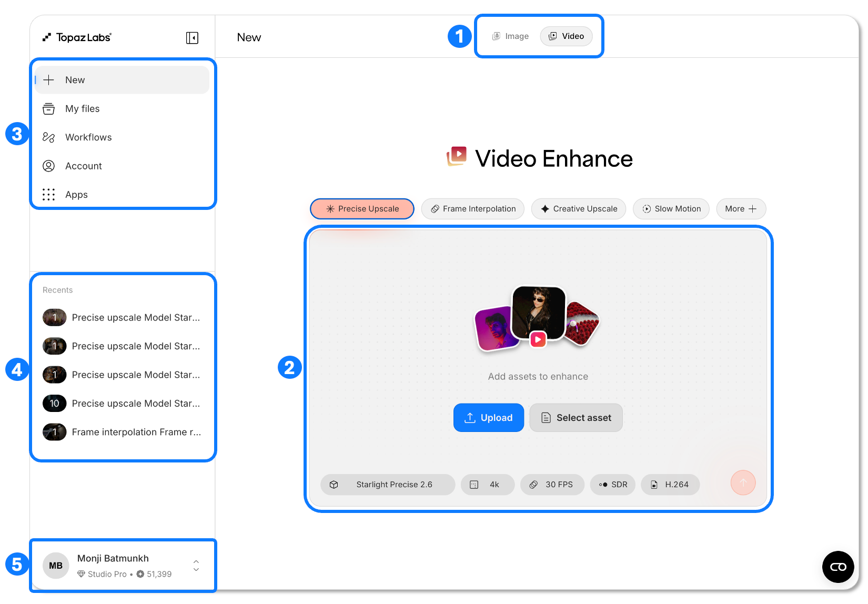
Task: Click the Video Enhance title icon
Action: 457,157
